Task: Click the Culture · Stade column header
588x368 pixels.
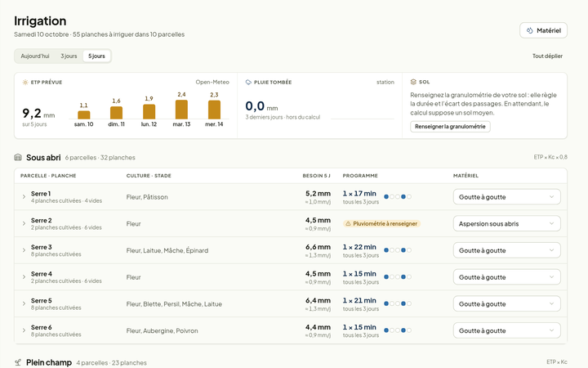Action: tap(149, 175)
